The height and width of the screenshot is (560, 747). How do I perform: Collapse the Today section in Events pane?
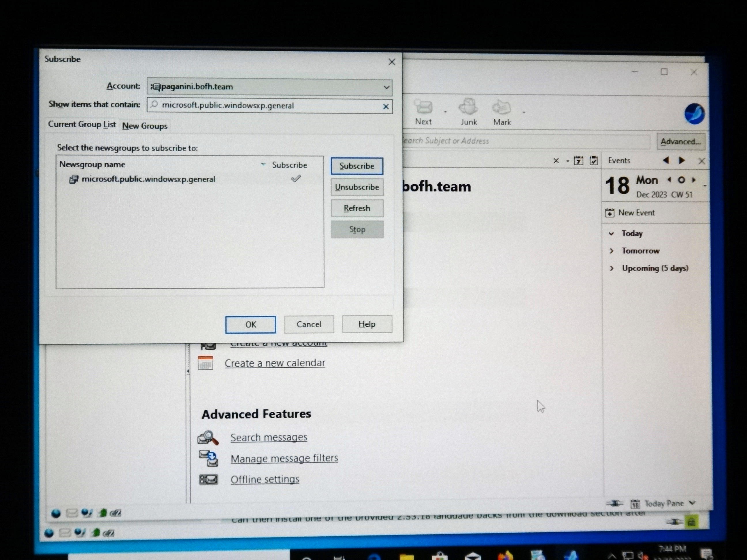tap(611, 234)
